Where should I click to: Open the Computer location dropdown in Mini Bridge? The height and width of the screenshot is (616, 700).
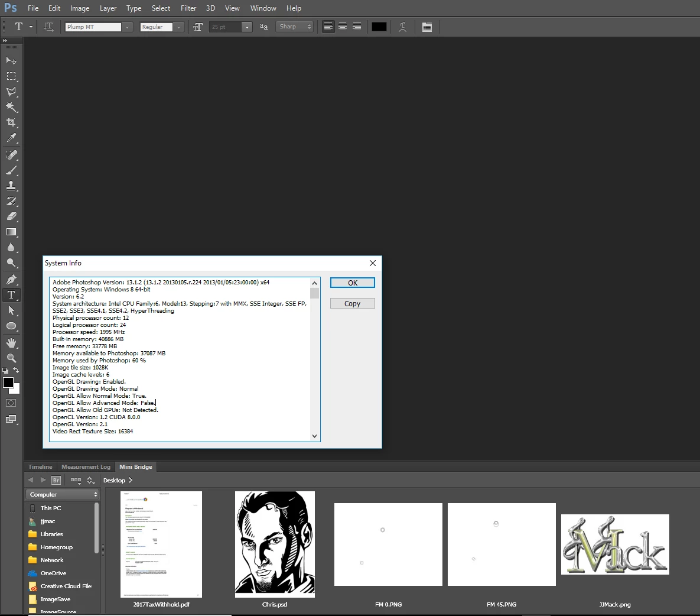click(63, 494)
